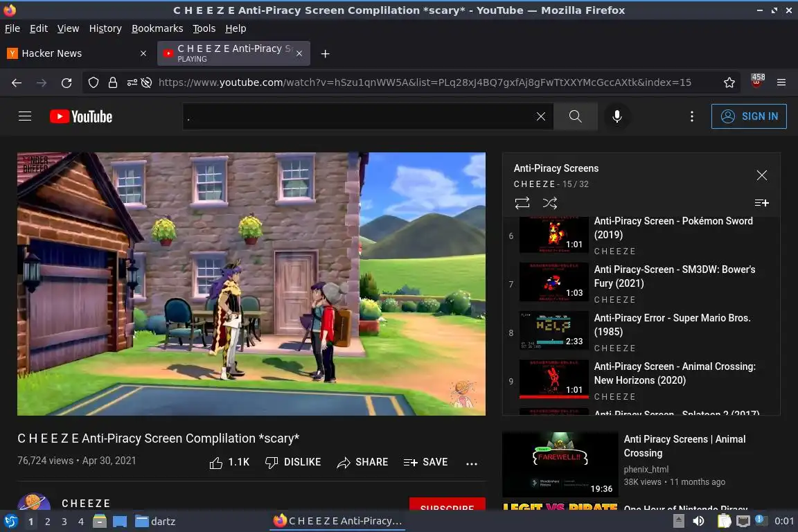
Task: Toggle loop playlist in Anti-Piracy Screens
Action: coord(522,203)
